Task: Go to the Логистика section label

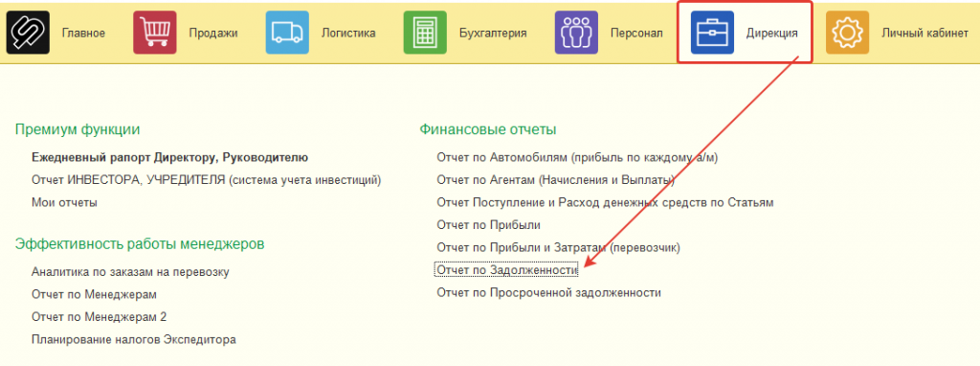Action: (x=348, y=34)
